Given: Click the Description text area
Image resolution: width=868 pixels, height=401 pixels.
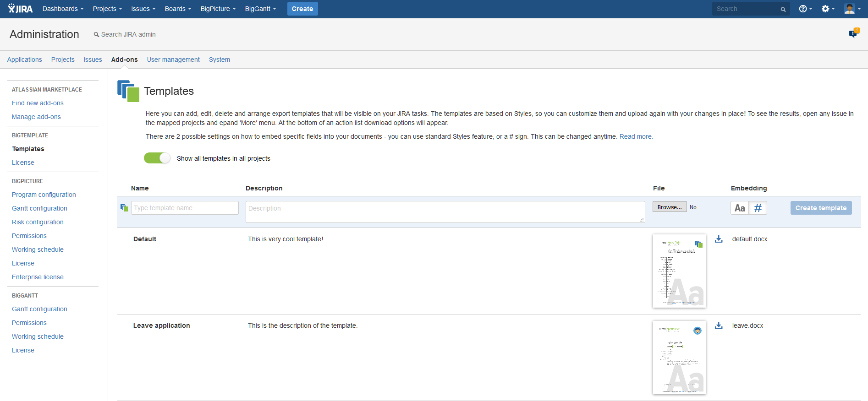Looking at the screenshot, I should click(x=445, y=212).
